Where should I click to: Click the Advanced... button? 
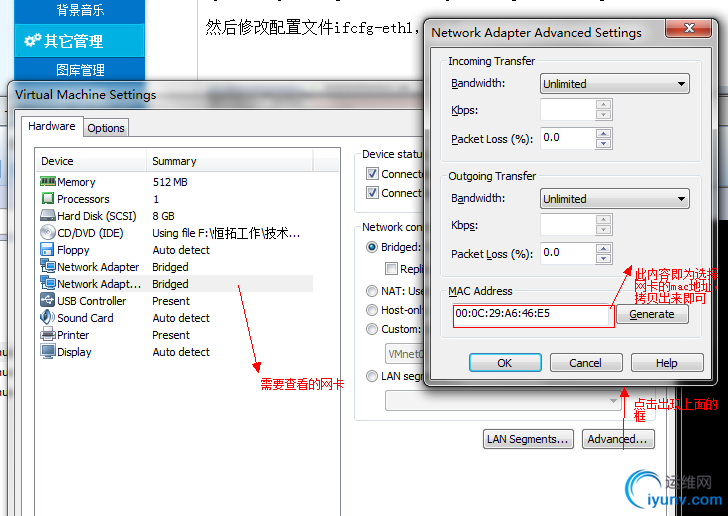618,439
